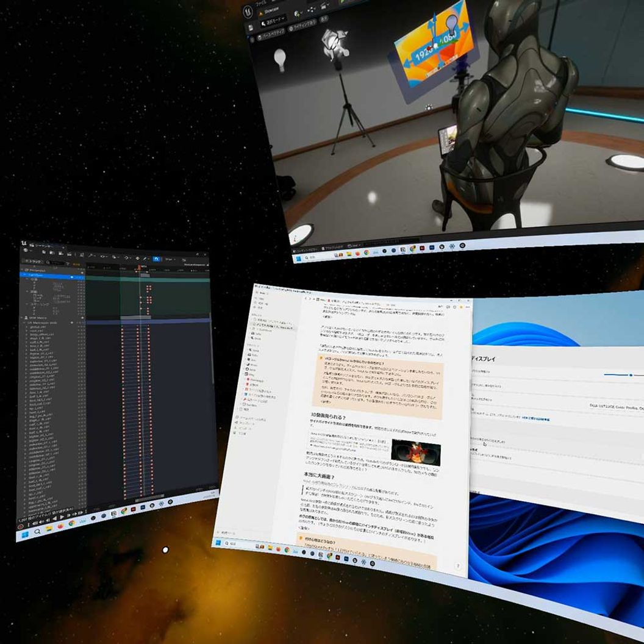This screenshot has width=644, height=644.
Task: Open the アウトプットログ panel
Action: (x=333, y=248)
